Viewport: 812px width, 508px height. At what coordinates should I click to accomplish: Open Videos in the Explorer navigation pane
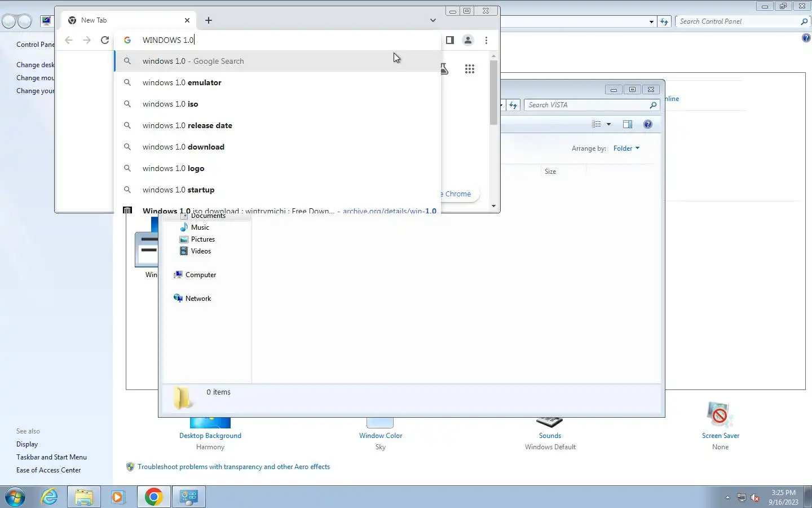point(201,251)
